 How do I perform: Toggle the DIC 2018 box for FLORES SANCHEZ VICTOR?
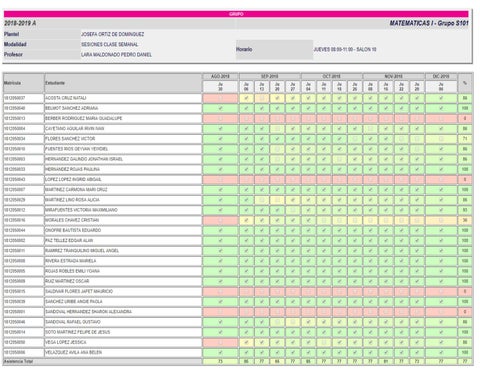pyautogui.click(x=441, y=139)
